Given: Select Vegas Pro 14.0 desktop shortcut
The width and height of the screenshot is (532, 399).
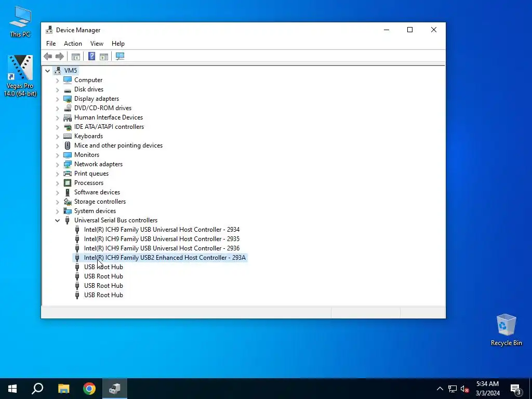Looking at the screenshot, I should (x=20, y=76).
